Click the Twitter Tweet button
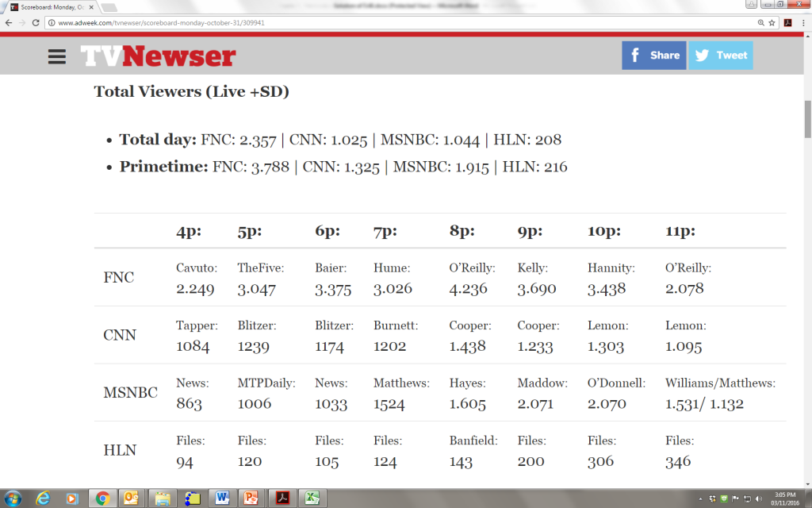 pos(720,56)
